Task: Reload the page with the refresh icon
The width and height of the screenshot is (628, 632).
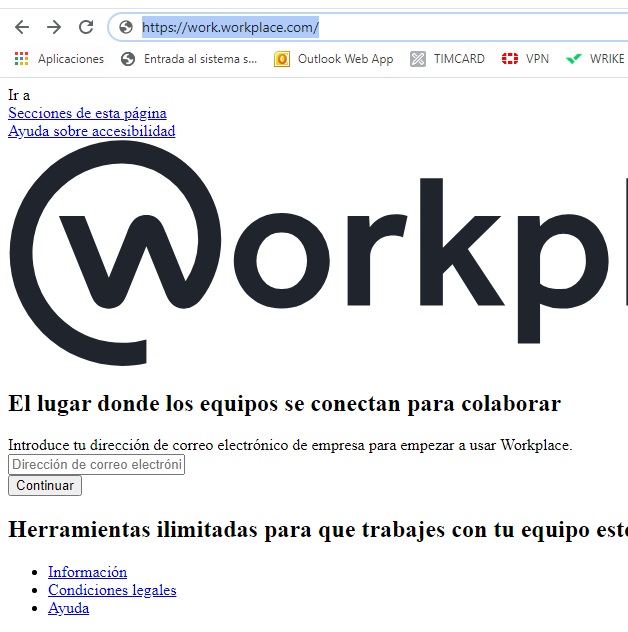Action: tap(86, 27)
